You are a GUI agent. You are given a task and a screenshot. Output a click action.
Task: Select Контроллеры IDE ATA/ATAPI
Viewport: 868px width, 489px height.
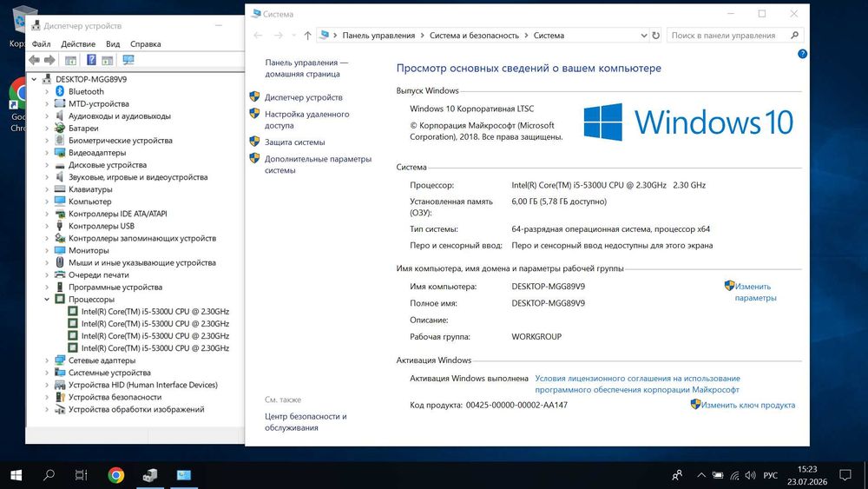[117, 214]
